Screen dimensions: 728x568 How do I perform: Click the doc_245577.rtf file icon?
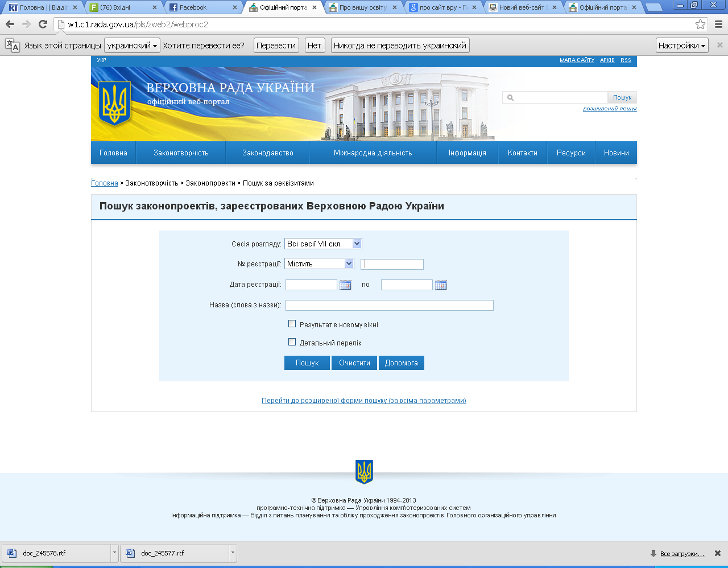click(x=130, y=553)
